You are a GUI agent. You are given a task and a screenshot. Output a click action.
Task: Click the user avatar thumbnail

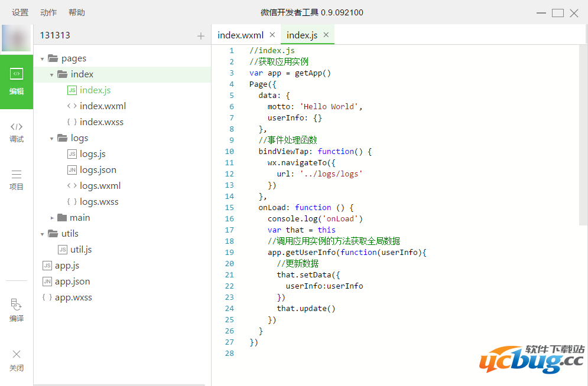tap(17, 39)
